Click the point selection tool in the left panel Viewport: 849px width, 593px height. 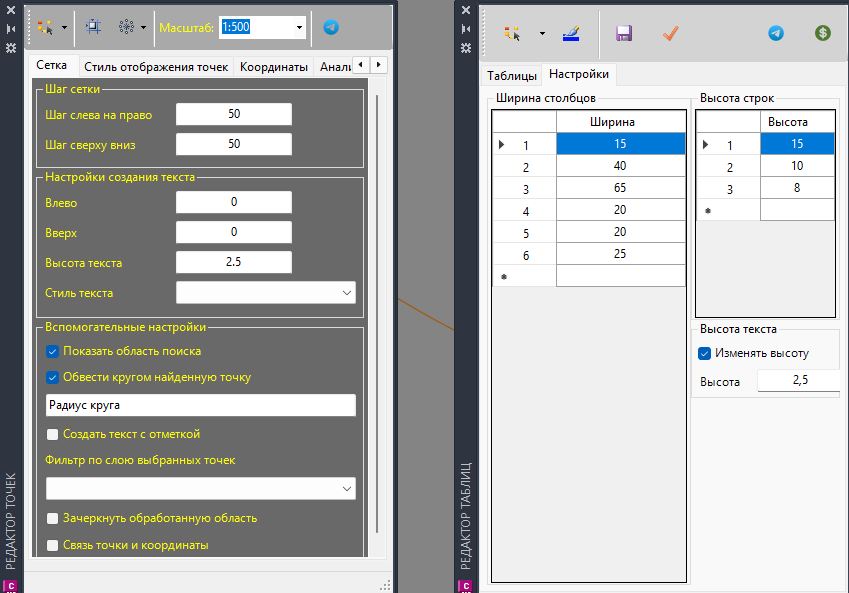click(45, 28)
